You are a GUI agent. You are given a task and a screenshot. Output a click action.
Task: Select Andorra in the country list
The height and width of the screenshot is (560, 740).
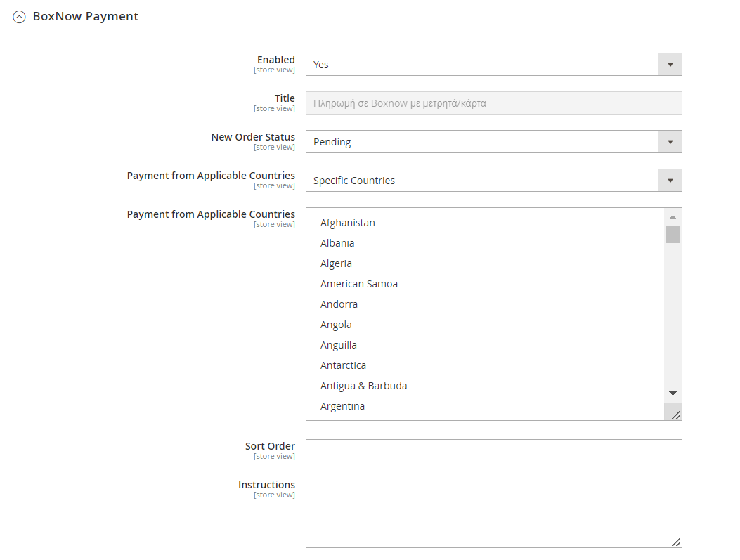[339, 304]
